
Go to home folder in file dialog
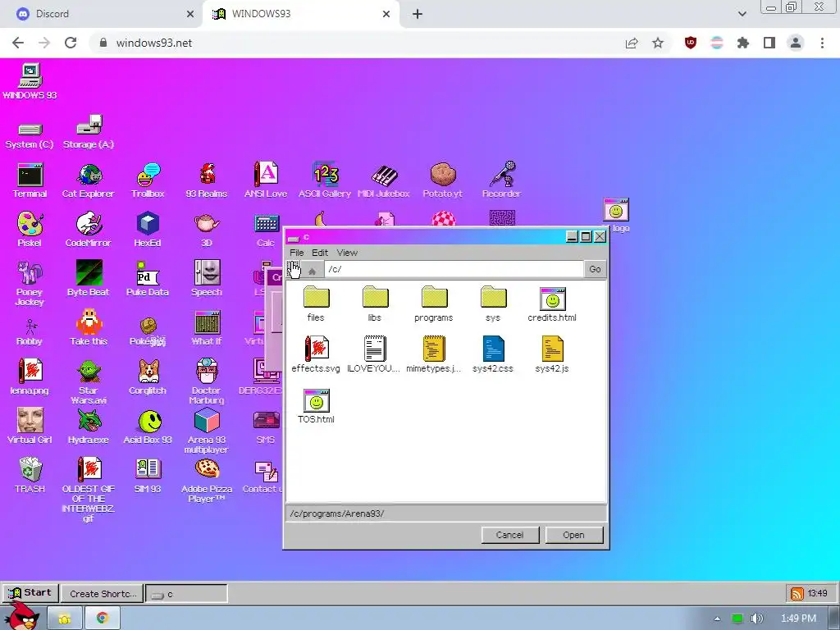pyautogui.click(x=313, y=270)
